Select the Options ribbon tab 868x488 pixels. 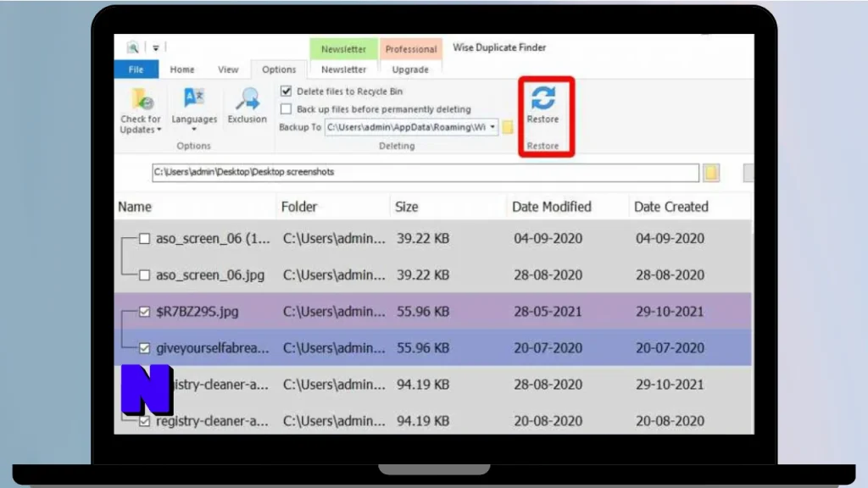point(279,69)
